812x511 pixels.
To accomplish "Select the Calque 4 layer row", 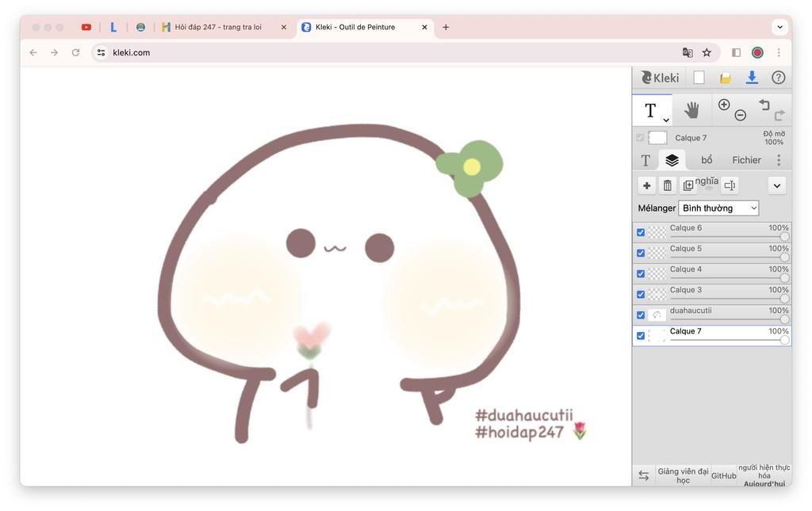I will point(712,273).
